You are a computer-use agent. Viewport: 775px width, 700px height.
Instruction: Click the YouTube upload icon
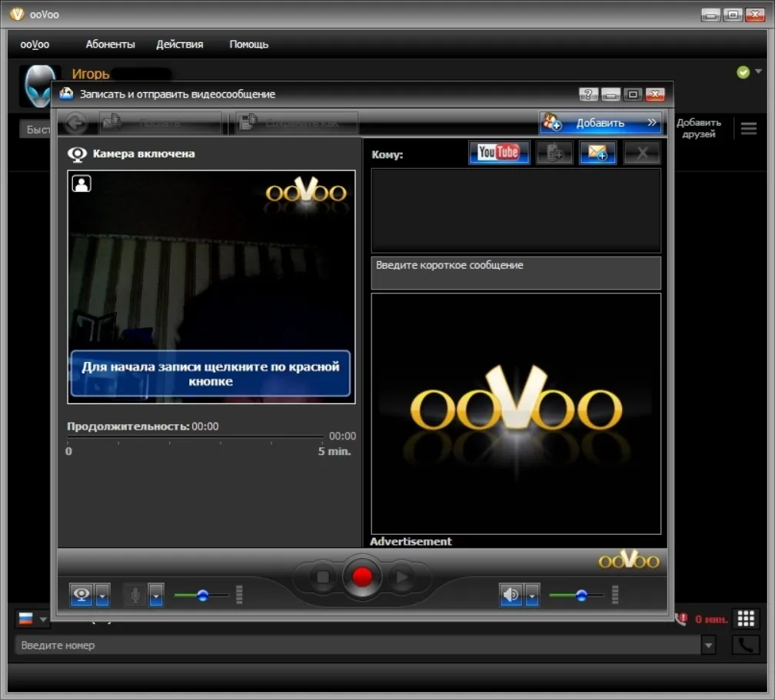click(498, 152)
